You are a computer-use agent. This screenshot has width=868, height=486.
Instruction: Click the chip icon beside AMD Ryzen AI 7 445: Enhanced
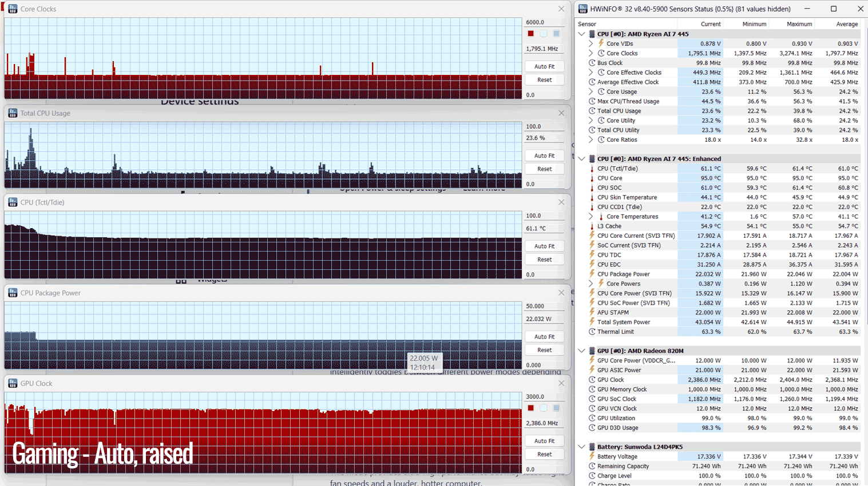pyautogui.click(x=592, y=159)
